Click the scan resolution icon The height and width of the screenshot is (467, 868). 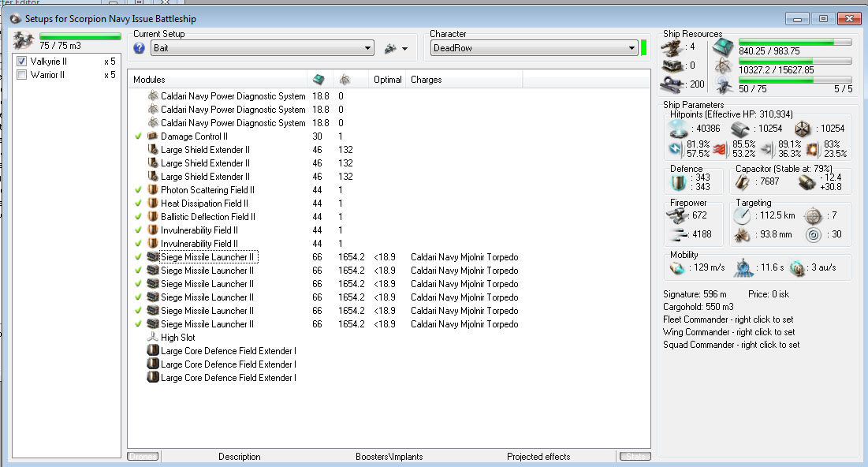742,235
